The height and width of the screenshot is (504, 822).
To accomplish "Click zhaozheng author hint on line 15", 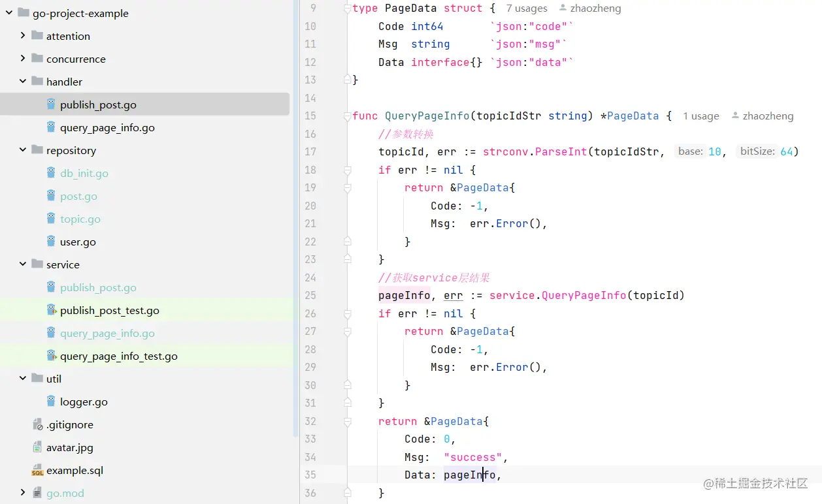I will [768, 116].
